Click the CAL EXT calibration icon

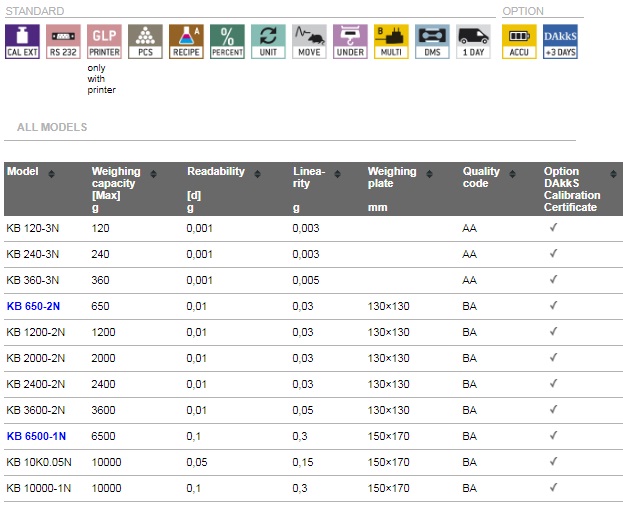click(22, 41)
